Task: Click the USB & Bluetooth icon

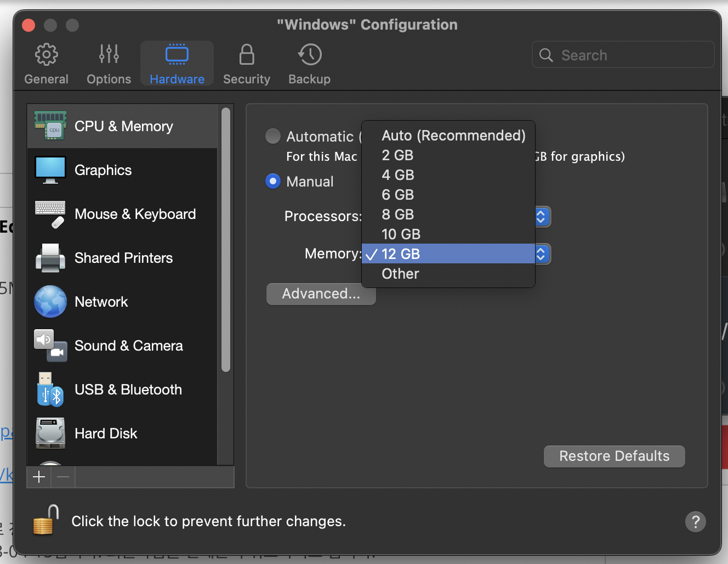Action: point(50,390)
